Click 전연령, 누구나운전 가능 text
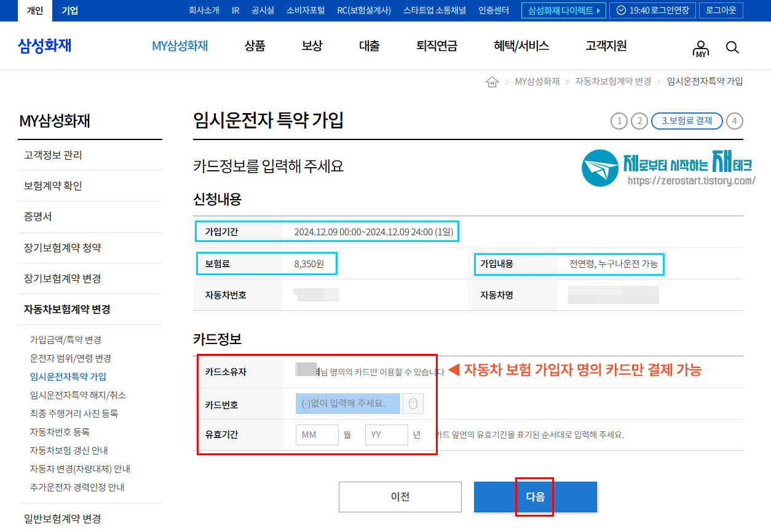 [614, 264]
